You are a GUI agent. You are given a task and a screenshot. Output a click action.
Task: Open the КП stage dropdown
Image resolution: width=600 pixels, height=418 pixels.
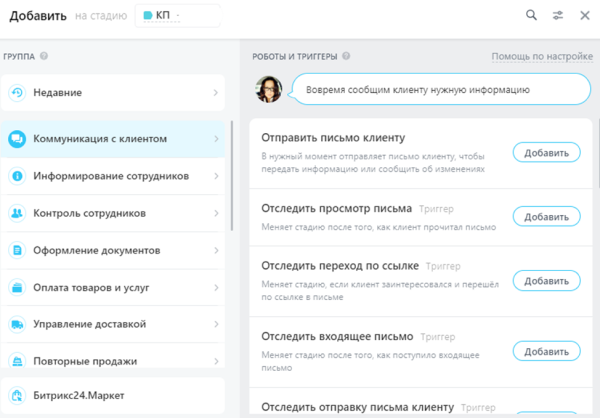coord(177,15)
